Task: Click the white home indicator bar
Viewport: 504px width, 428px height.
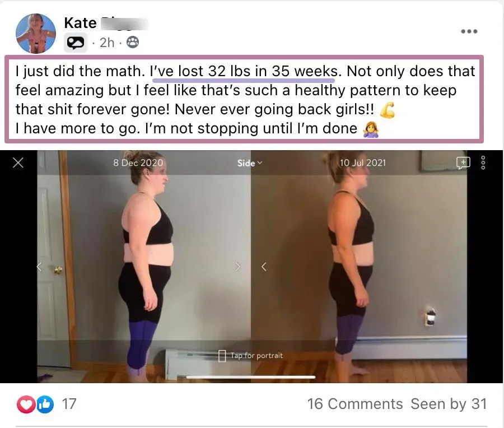Action: [x=251, y=377]
